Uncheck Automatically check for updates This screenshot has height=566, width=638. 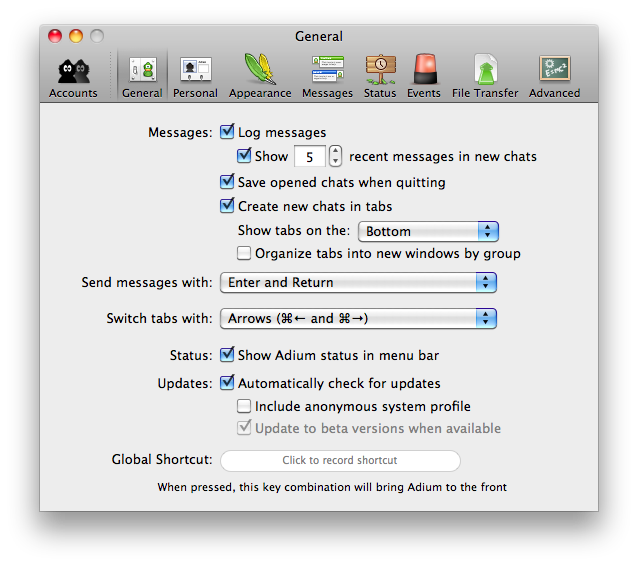227,383
